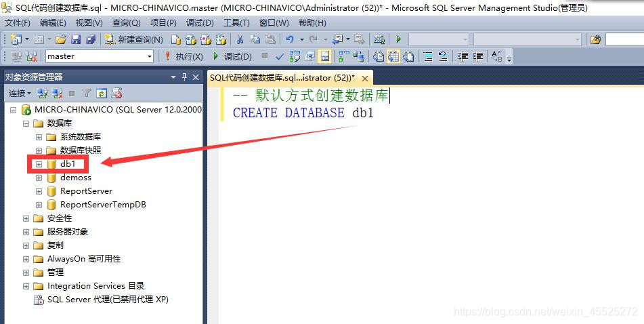Click the Open File folder icon
The height and width of the screenshot is (324, 644).
tap(61, 39)
